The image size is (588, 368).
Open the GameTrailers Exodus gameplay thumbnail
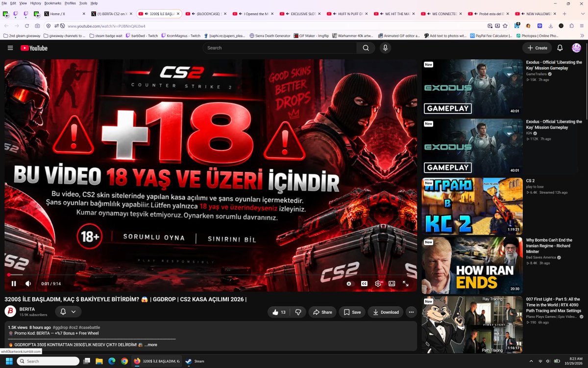pyautogui.click(x=472, y=87)
